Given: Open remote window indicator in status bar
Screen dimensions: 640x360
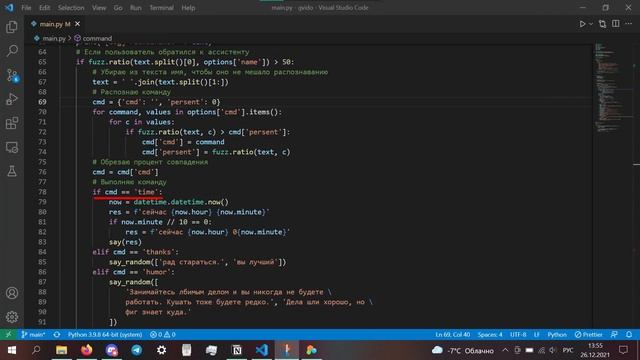Looking at the screenshot, I should click(x=8, y=334).
